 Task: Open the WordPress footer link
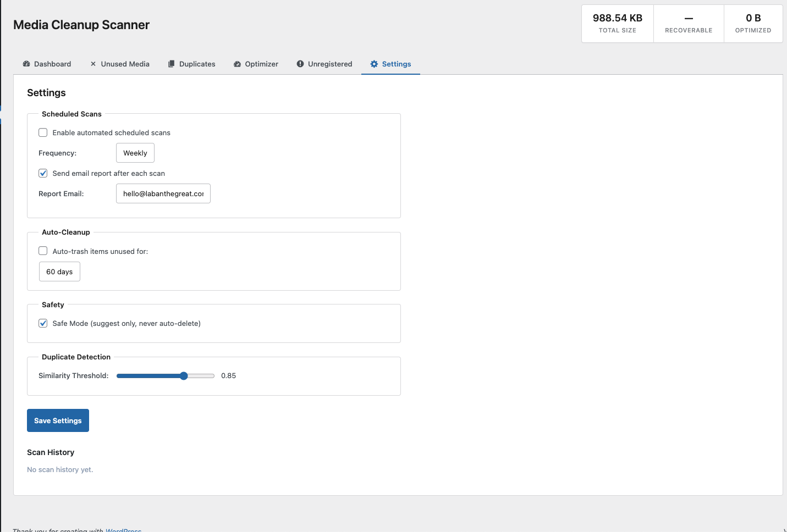click(123, 530)
